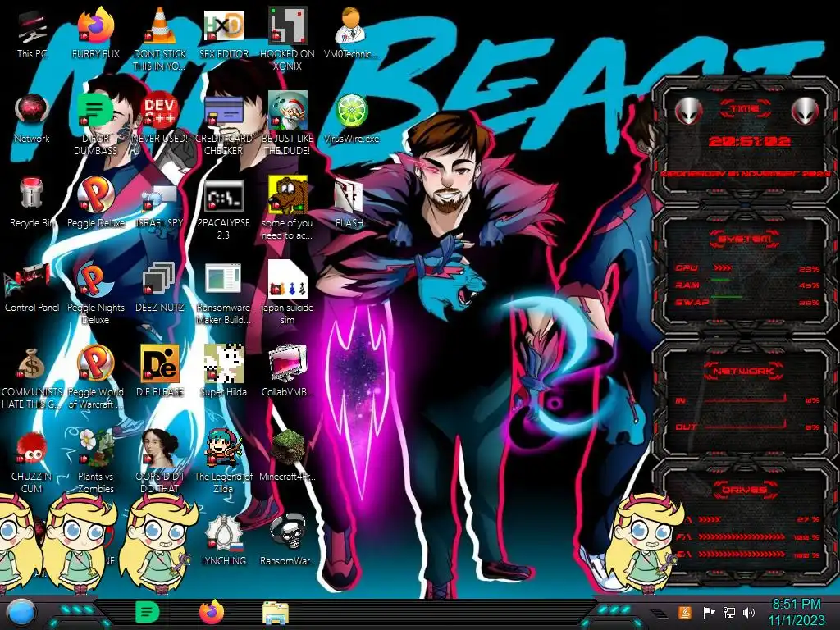
Task: Click the network status tray icon
Action: (x=729, y=612)
